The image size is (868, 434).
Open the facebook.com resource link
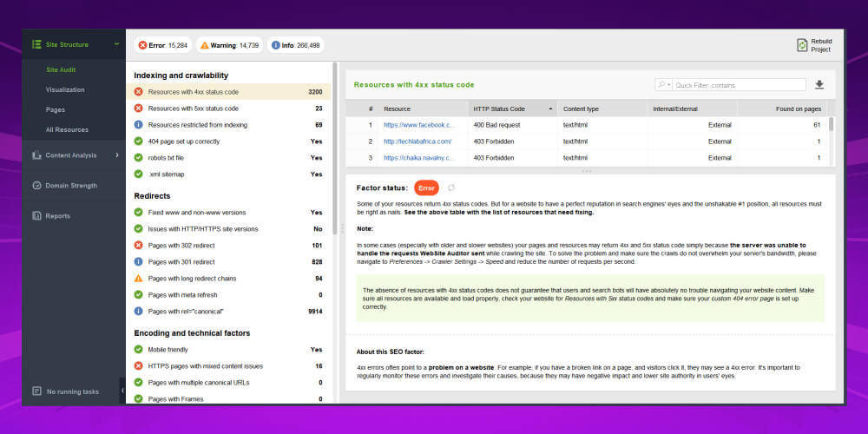[x=419, y=125]
